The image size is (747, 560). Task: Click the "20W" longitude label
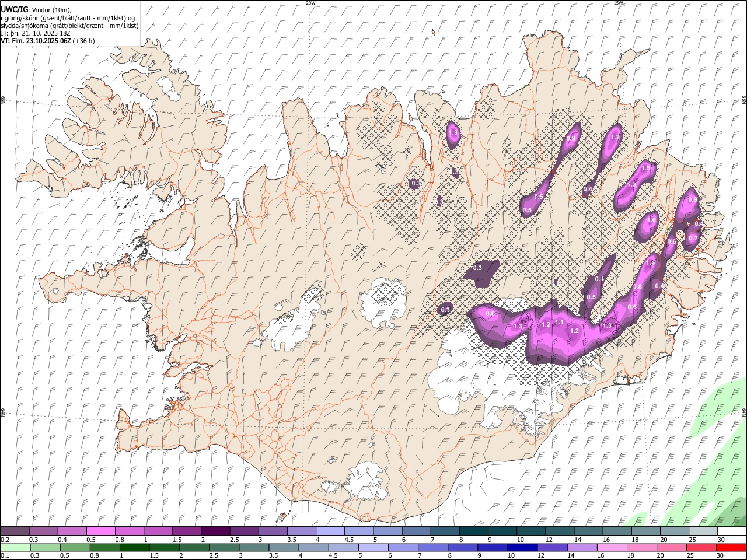[x=310, y=3]
